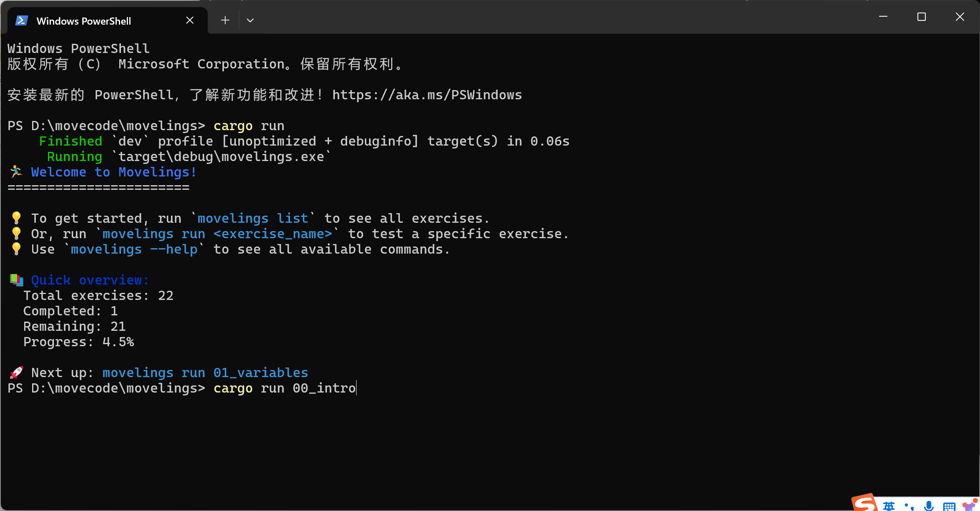Click the rocket emoji beside Next up
This screenshot has width=980, height=511.
click(17, 372)
